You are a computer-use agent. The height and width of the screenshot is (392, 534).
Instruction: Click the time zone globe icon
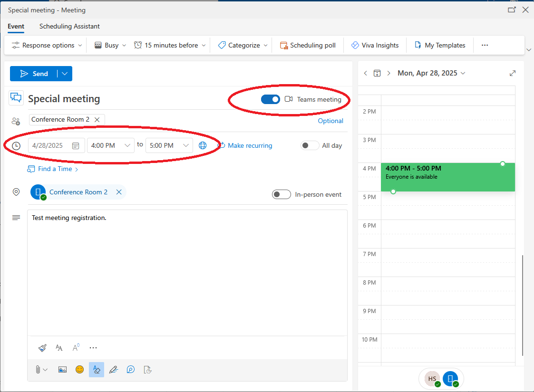point(203,145)
